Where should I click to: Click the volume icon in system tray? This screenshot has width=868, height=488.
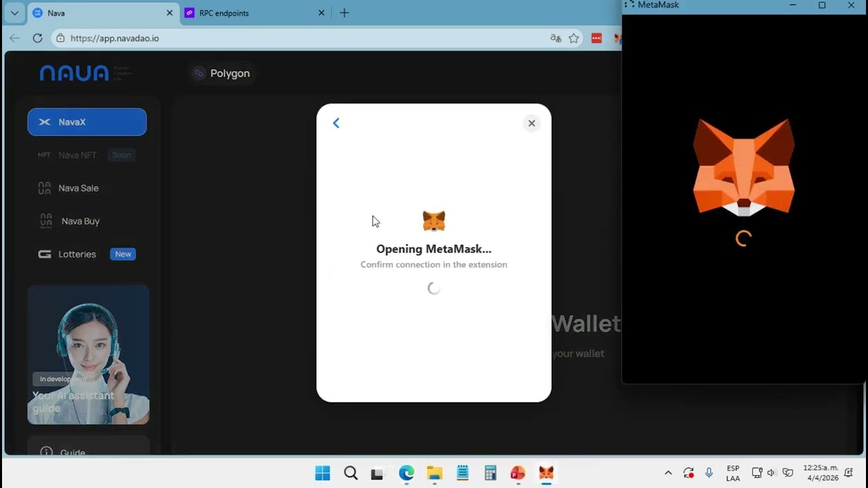point(772,473)
